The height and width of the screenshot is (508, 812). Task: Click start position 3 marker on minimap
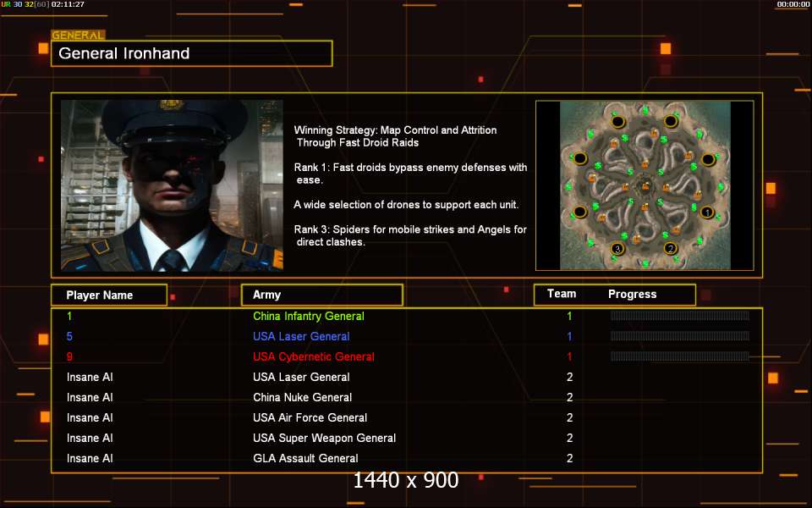617,249
